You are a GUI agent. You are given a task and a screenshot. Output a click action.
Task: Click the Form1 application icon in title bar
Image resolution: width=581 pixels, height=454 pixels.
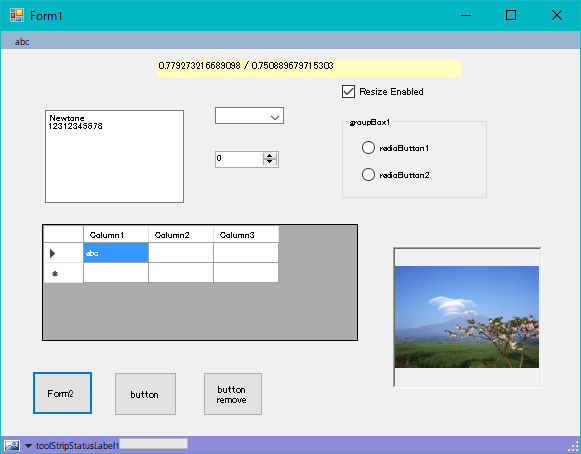pos(17,16)
